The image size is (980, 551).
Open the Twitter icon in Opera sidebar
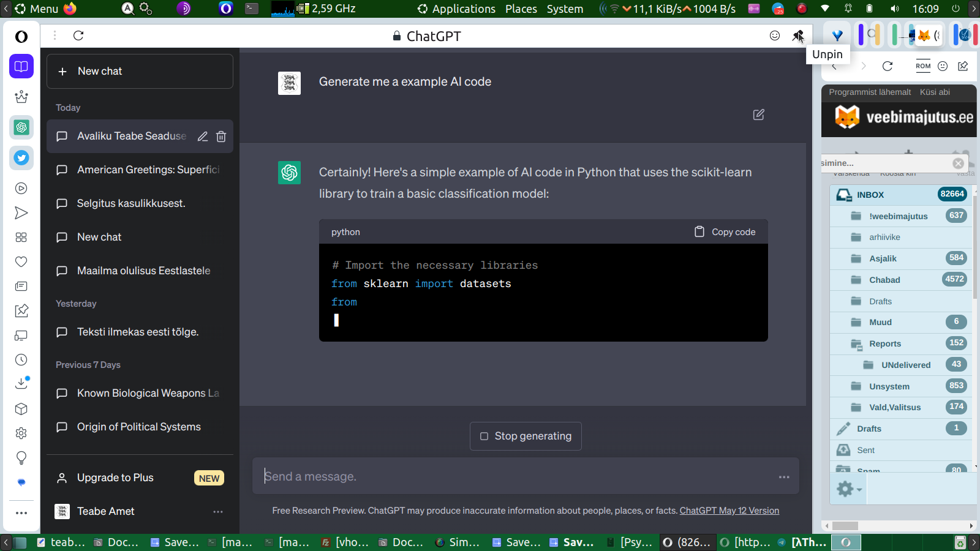pos(21,158)
